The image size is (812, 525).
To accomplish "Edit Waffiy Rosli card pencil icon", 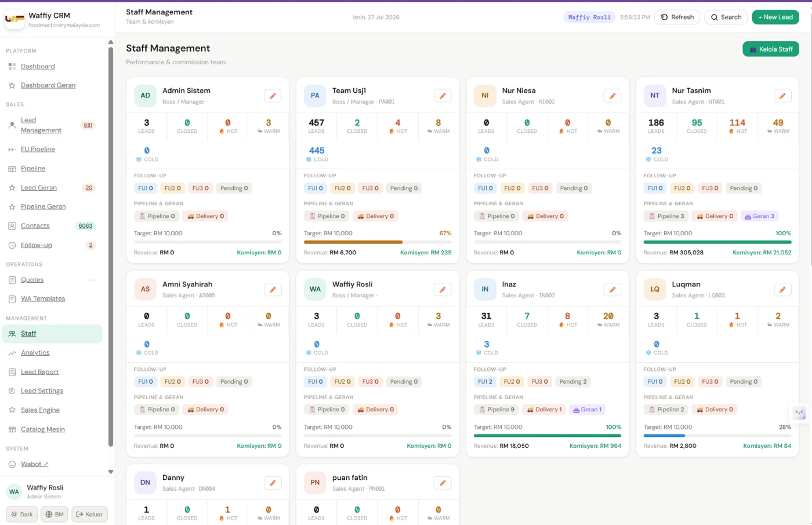I will coord(443,290).
